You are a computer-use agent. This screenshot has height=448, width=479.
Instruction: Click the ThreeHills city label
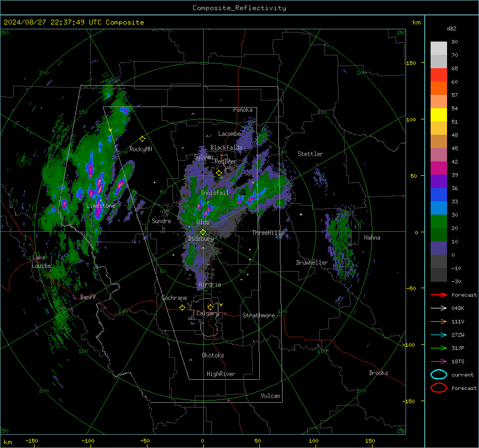click(x=268, y=233)
